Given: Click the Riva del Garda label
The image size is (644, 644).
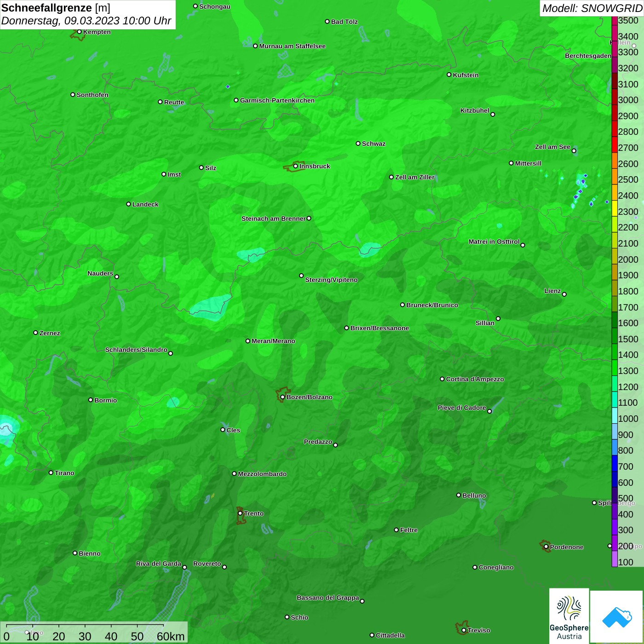Looking at the screenshot, I should click(159, 563).
